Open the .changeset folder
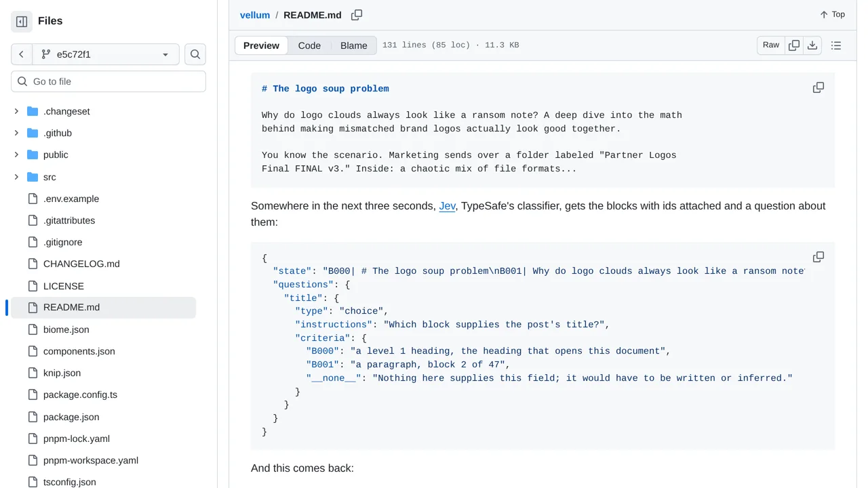Viewport: 868px width, 488px height. click(x=66, y=111)
